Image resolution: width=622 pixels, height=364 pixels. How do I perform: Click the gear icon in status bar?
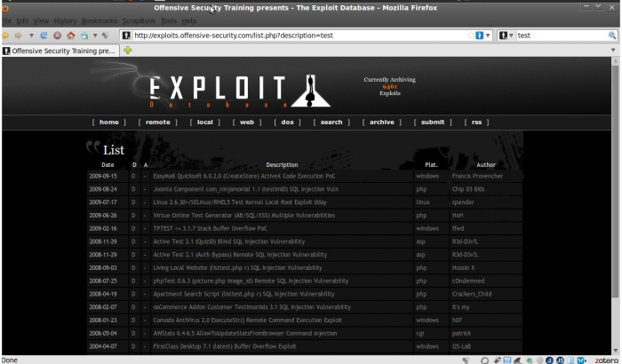(x=539, y=360)
